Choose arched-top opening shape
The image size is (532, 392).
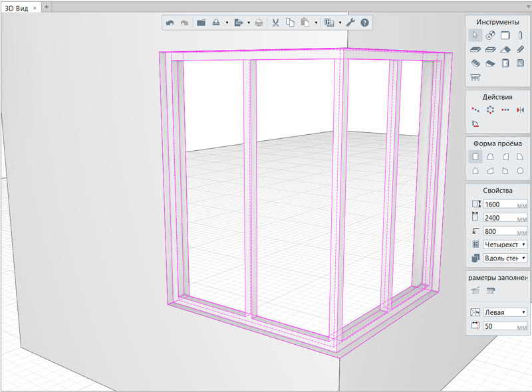coord(490,157)
